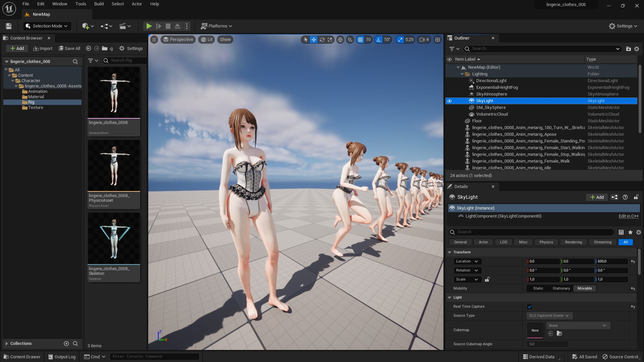Toggle favorites star in Details panel

pos(630,232)
